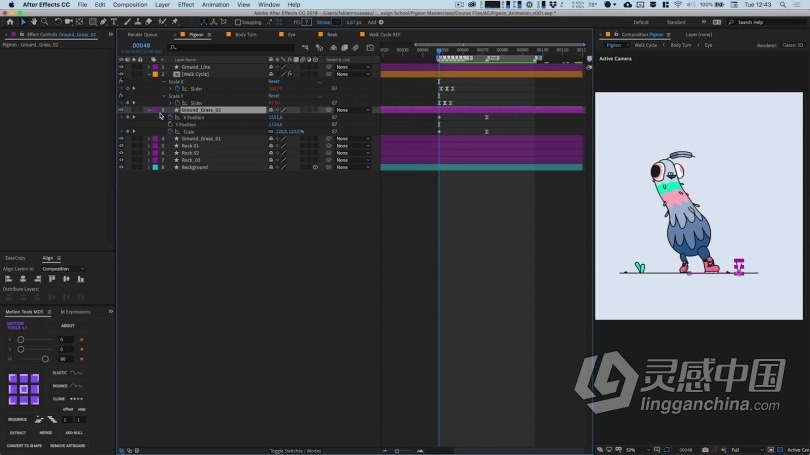Image resolution: width=810 pixels, height=455 pixels.
Task: Click the Fill color swatch
Action: coord(306,22)
